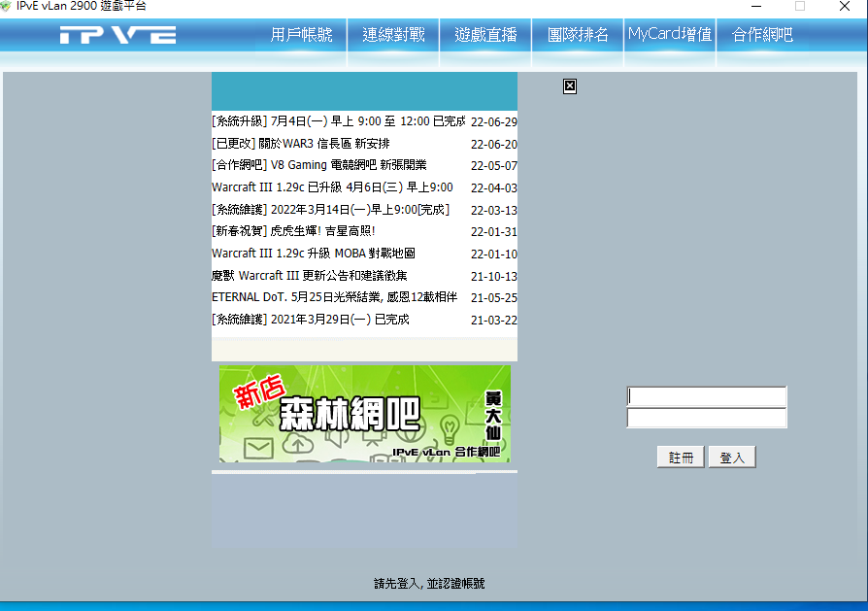
Task: Open 新春祝賀 虎虎生輝 news item
Action: pyautogui.click(x=293, y=231)
